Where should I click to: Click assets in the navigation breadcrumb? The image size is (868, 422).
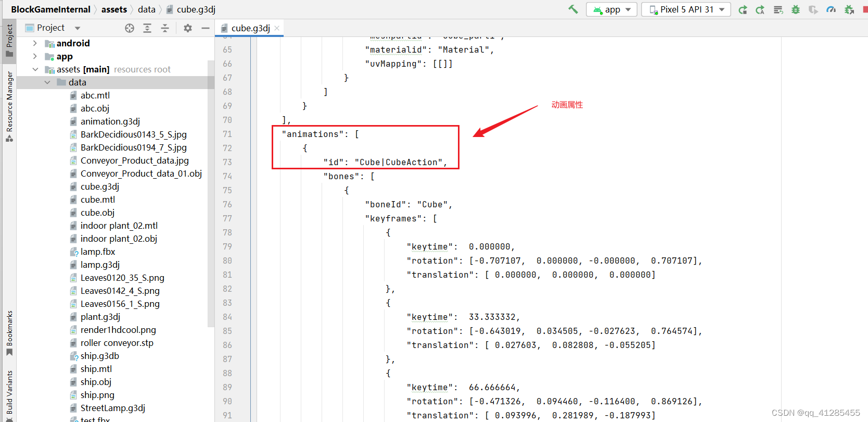[114, 9]
